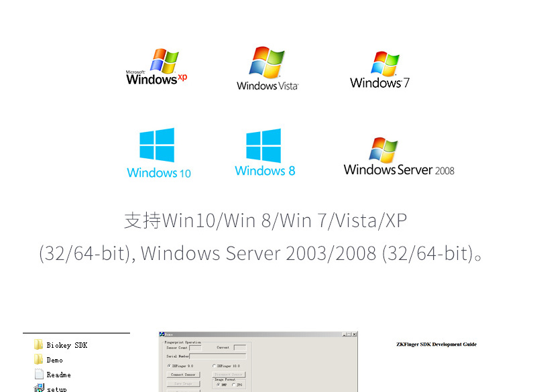Choose BMP image format
This screenshot has height=392, width=533.
click(219, 385)
